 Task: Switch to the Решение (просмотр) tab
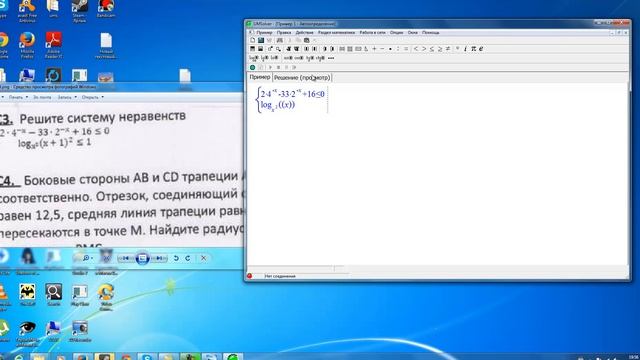click(x=302, y=78)
